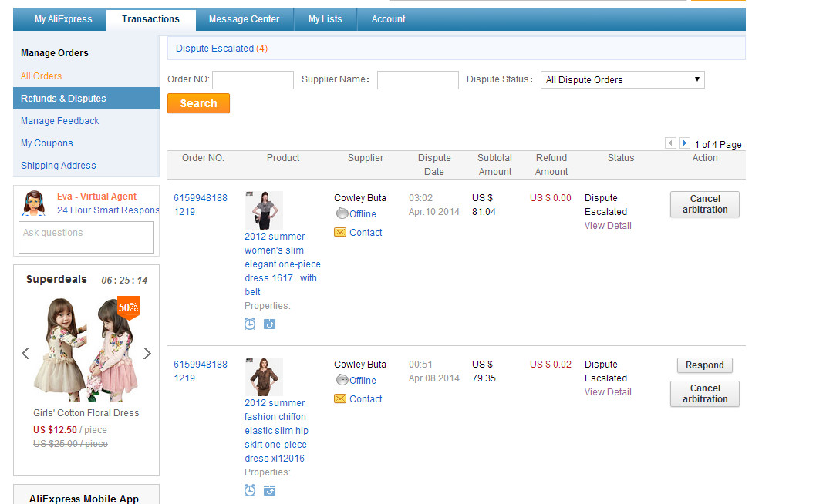Show the previous Superdeals item

(25, 353)
